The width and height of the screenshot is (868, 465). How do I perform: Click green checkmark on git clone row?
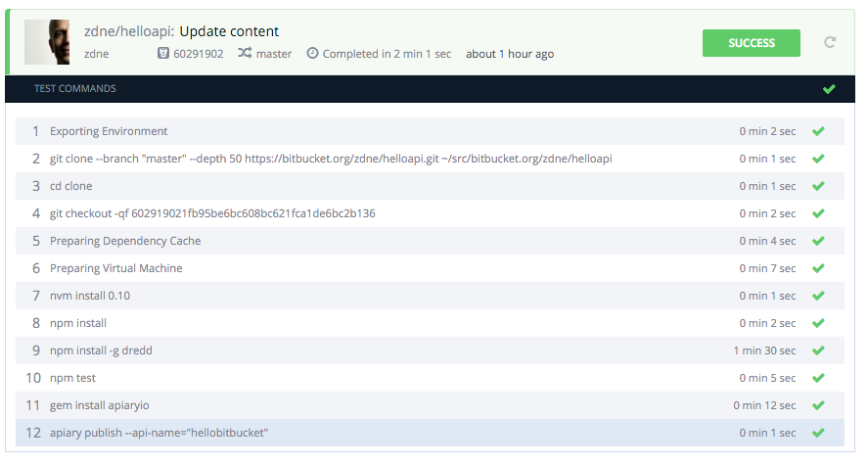818,159
